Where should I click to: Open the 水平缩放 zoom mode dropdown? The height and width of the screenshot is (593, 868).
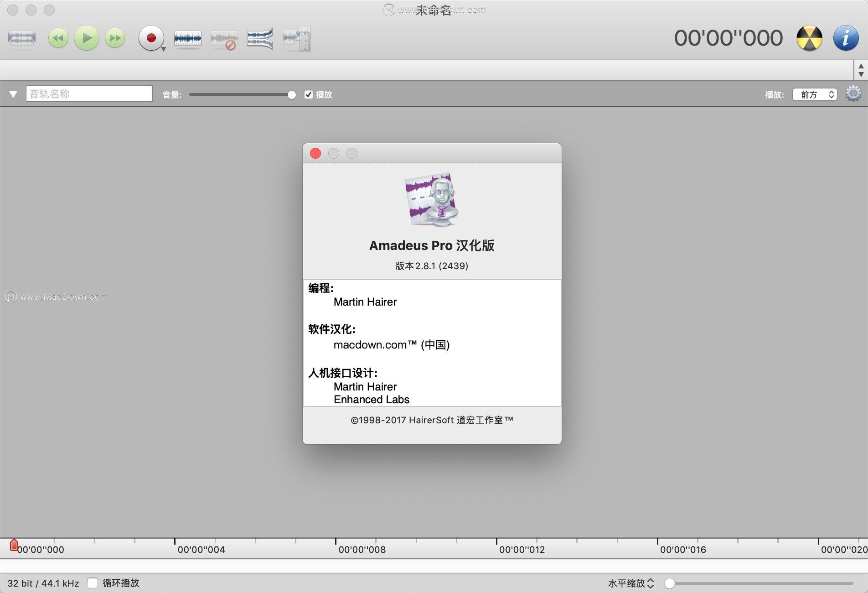[631, 583]
